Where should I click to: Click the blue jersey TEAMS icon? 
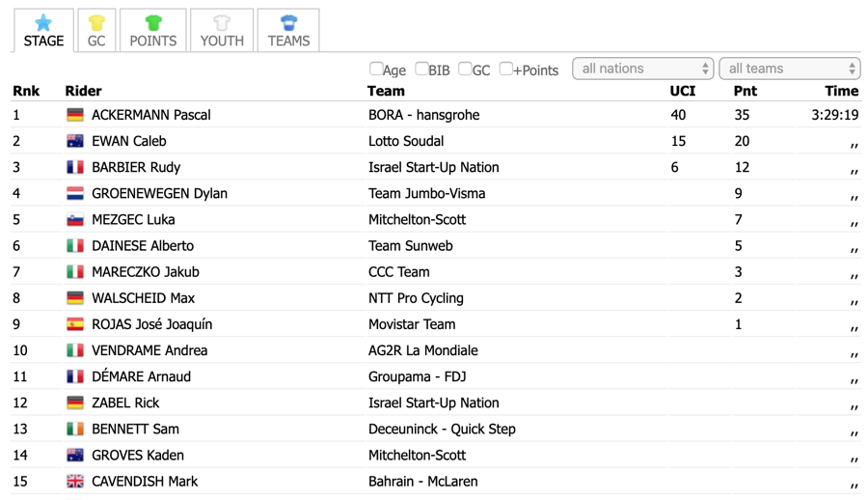(289, 23)
